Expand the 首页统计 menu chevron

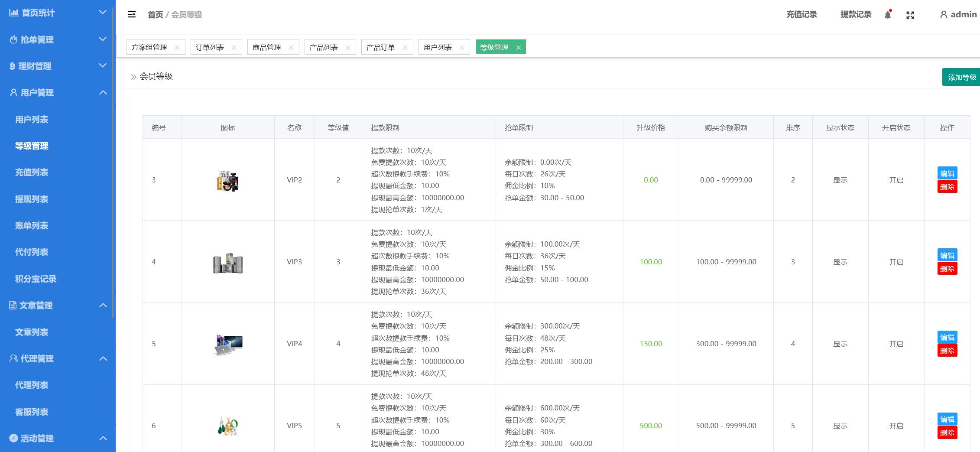point(103,12)
